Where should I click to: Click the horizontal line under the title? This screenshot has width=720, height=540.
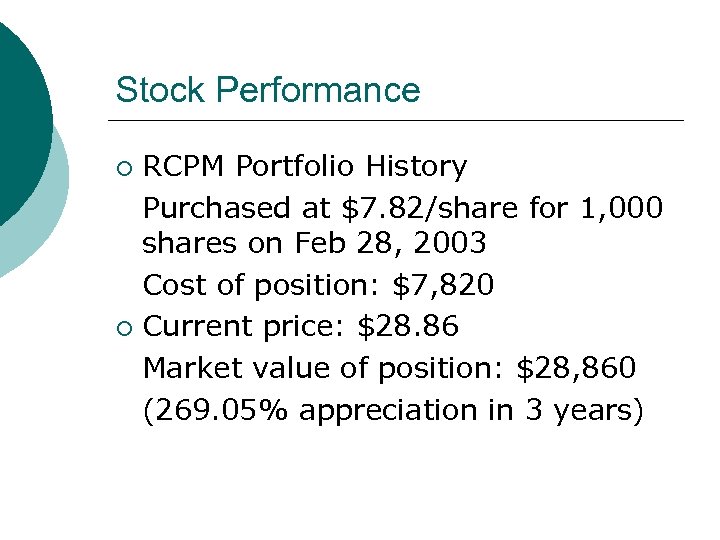[400, 121]
